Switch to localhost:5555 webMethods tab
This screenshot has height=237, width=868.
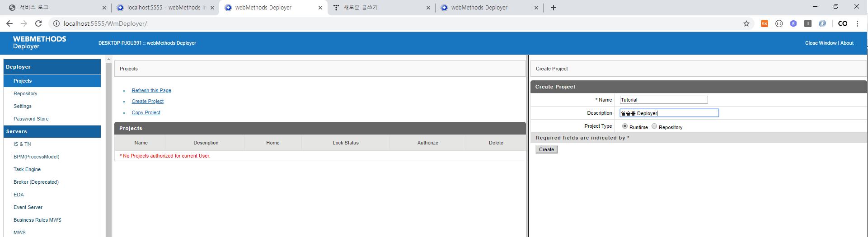pyautogui.click(x=165, y=8)
